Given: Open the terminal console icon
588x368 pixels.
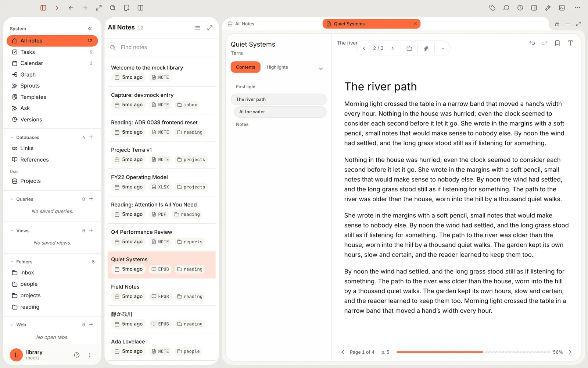Looking at the screenshot, I should click(562, 8).
